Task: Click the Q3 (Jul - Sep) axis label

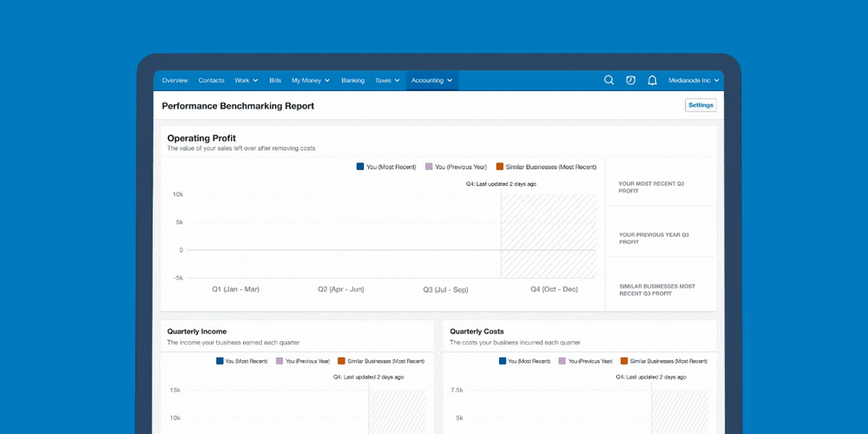Action: [x=445, y=290]
